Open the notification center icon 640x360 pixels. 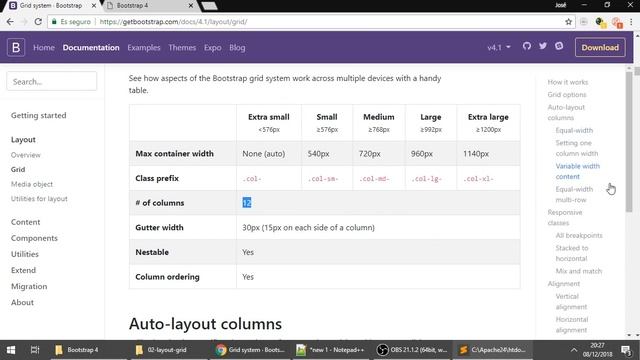coord(626,350)
